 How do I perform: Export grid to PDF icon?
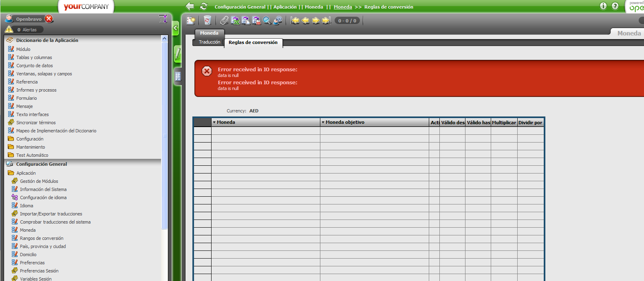256,20
